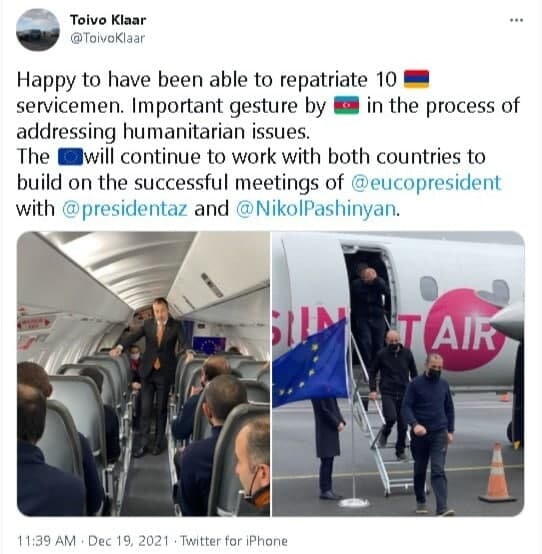Click the EU flag emoji in tweet
The height and width of the screenshot is (554, 542).
click(70, 157)
